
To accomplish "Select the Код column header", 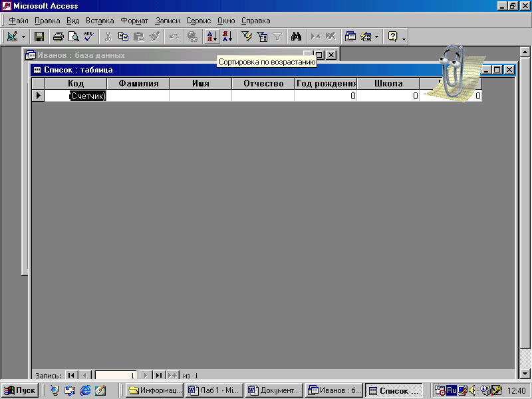I will click(x=76, y=84).
